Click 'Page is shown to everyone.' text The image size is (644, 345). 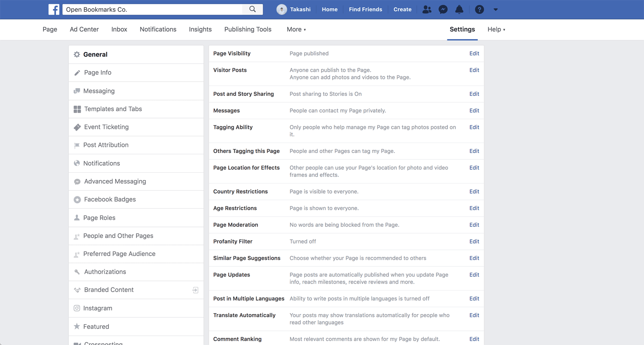324,208
